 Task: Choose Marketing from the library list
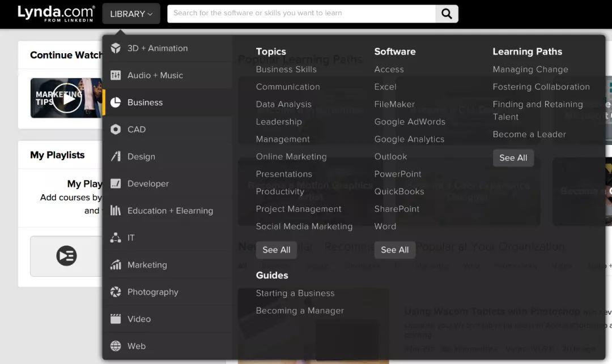point(147,265)
